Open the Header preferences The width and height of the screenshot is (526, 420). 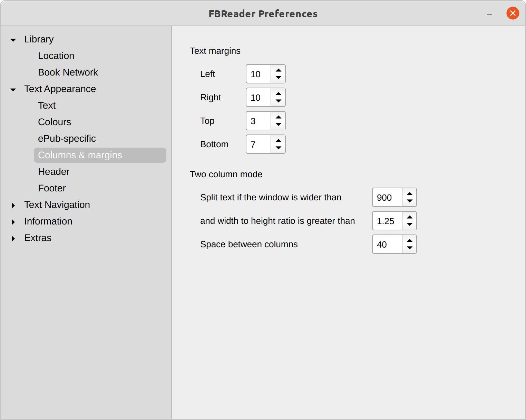54,171
